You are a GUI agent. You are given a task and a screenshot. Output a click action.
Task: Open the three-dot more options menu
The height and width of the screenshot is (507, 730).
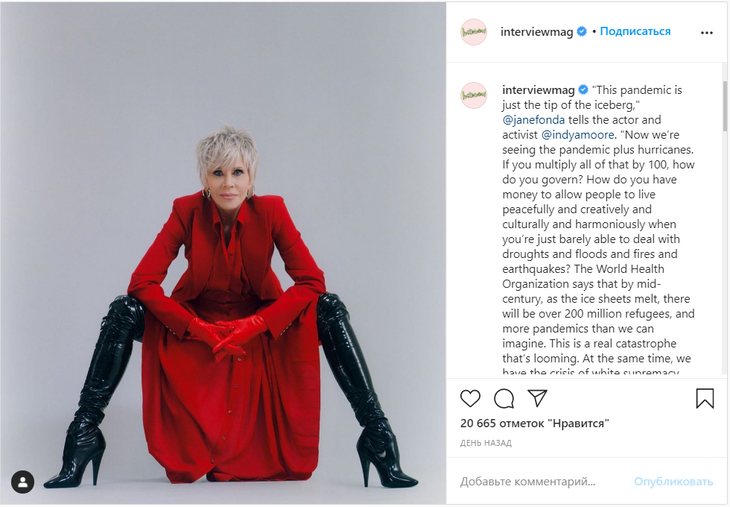pos(706,33)
